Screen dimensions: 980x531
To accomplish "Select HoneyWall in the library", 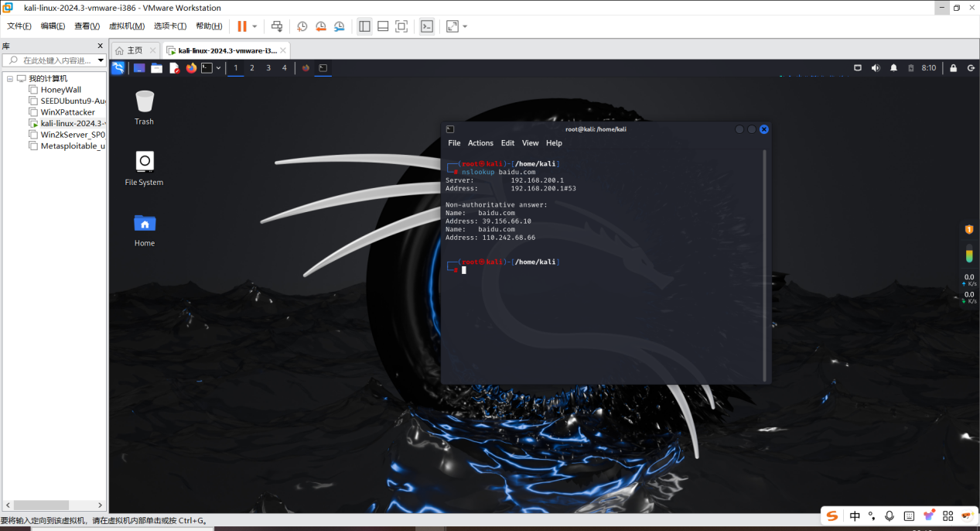I will [x=60, y=90].
